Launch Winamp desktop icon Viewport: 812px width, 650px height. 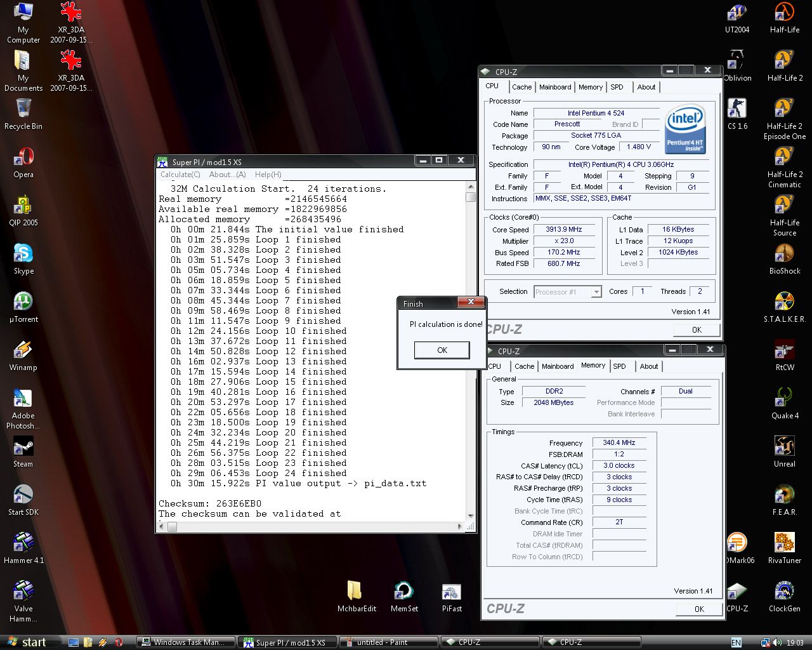coord(23,355)
